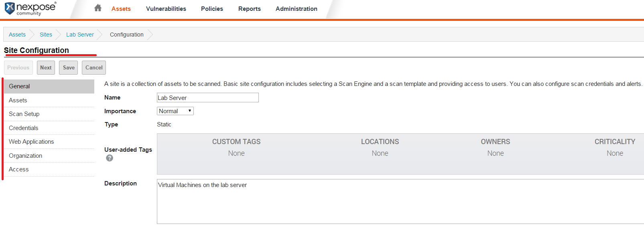644x232 pixels.
Task: Click the Assets breadcrumb link
Action: 17,35
